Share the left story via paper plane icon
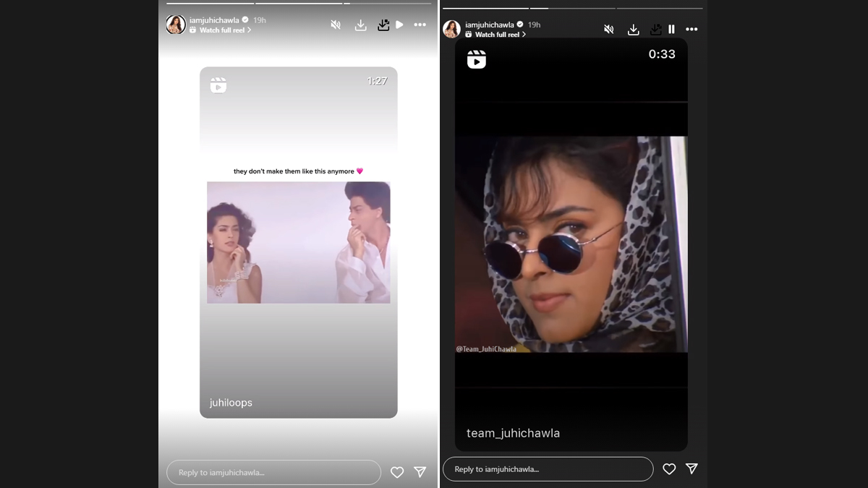The image size is (868, 488). tap(420, 472)
